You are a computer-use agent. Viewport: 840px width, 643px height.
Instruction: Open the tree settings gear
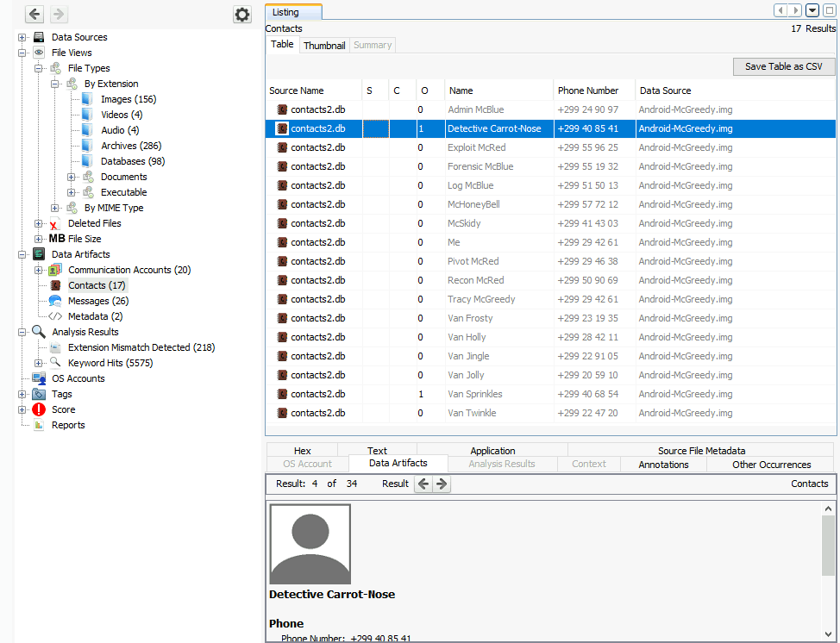pyautogui.click(x=242, y=15)
